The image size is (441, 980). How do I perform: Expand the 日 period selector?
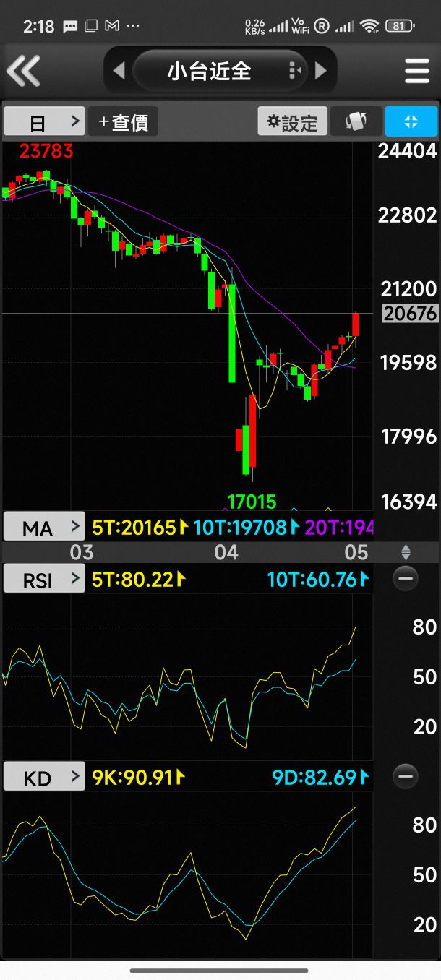tap(44, 121)
